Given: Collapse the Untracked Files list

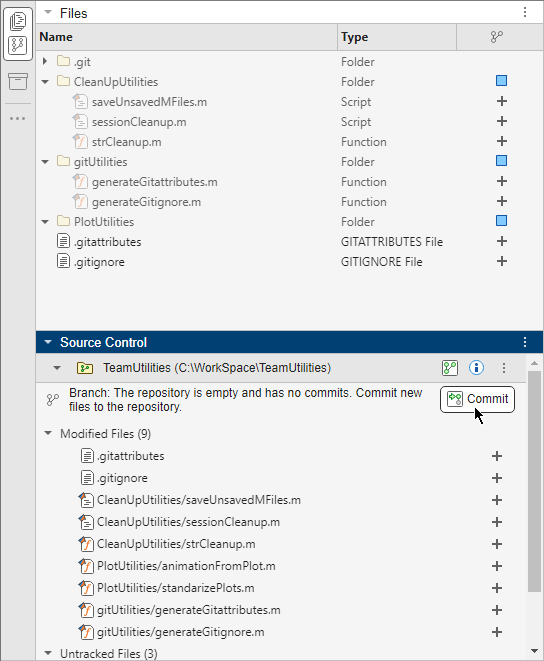Looking at the screenshot, I should [x=48, y=653].
